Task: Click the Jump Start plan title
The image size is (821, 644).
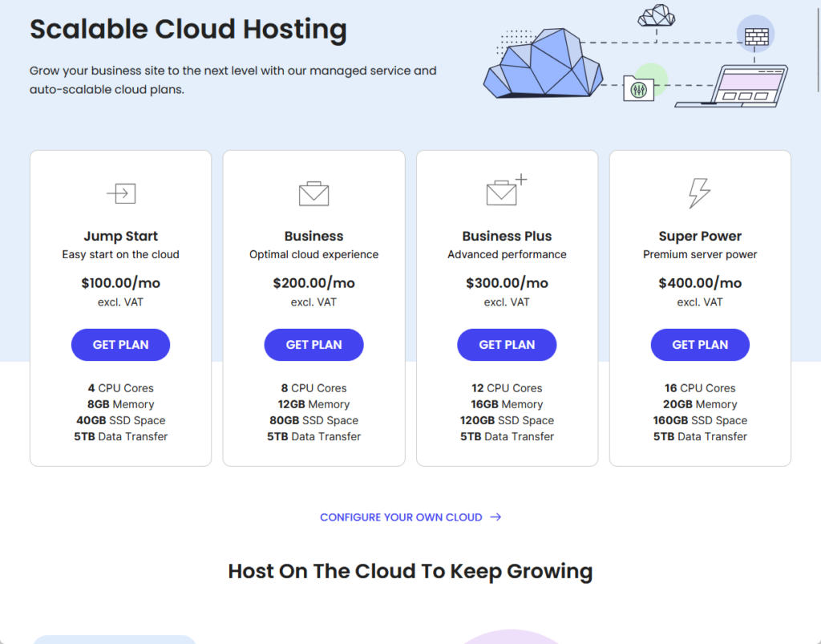Action: click(120, 236)
